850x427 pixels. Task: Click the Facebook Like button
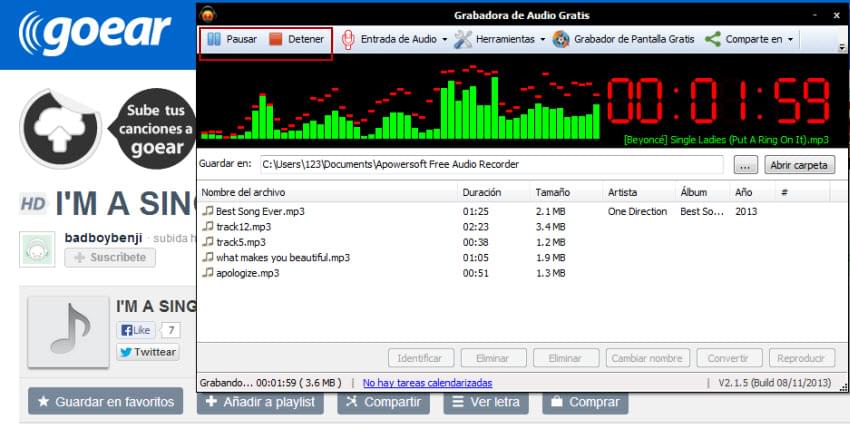136,330
